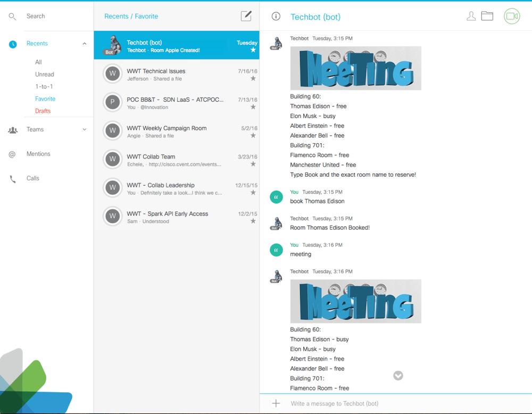Click Techbot bot avatar in conversation list
Image resolution: width=532 pixels, height=414 pixels.
[113, 45]
